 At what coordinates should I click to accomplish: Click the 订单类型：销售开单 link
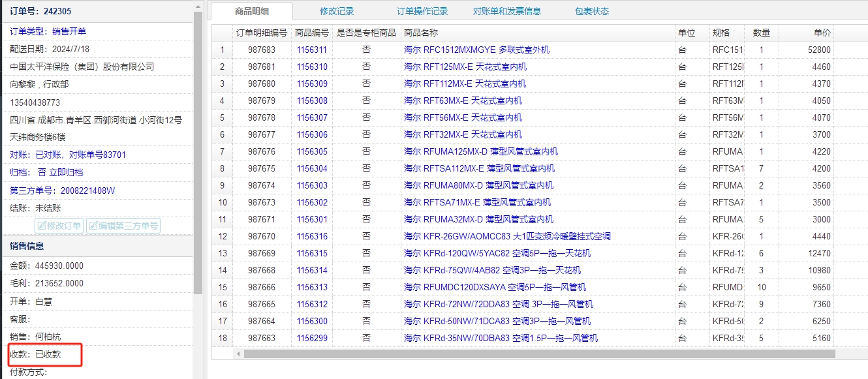[48, 31]
